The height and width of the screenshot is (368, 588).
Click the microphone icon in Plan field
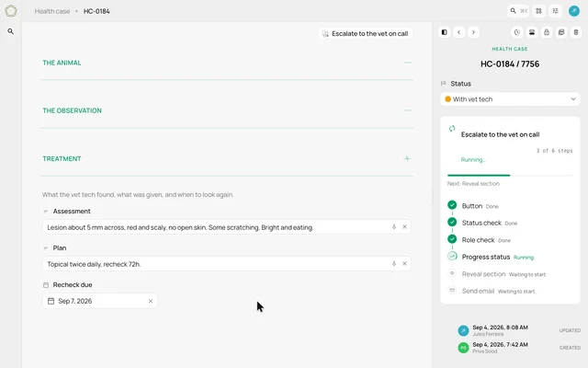point(394,264)
